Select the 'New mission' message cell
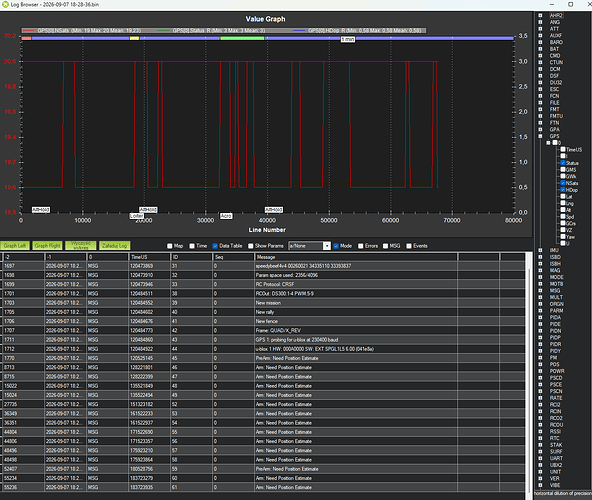 356,303
